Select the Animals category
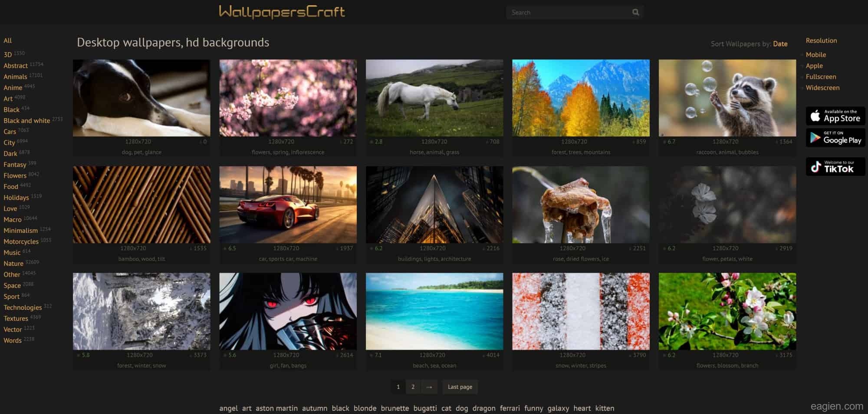The width and height of the screenshot is (868, 414). pos(15,77)
